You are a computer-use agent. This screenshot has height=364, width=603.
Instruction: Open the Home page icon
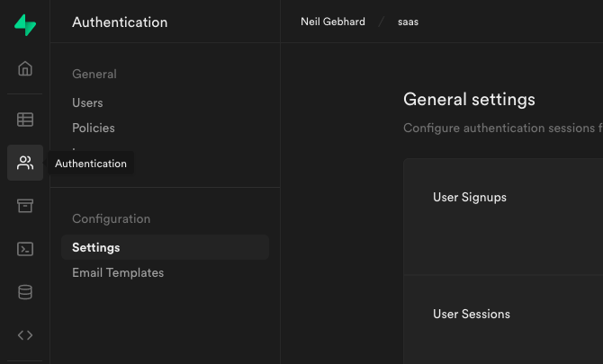pyautogui.click(x=25, y=69)
